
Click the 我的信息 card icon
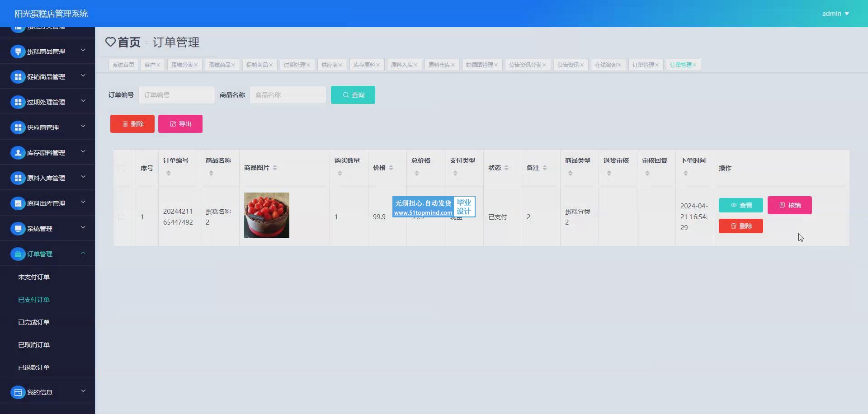pos(18,392)
